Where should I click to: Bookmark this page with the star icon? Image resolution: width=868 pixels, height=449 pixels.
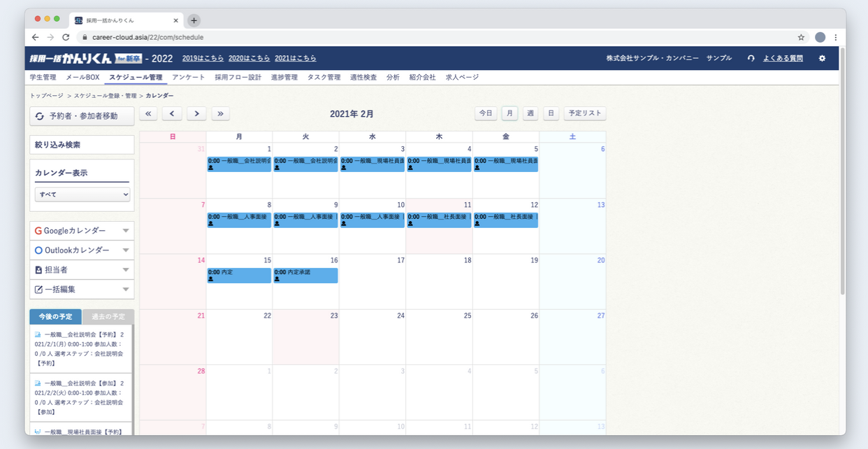click(801, 37)
